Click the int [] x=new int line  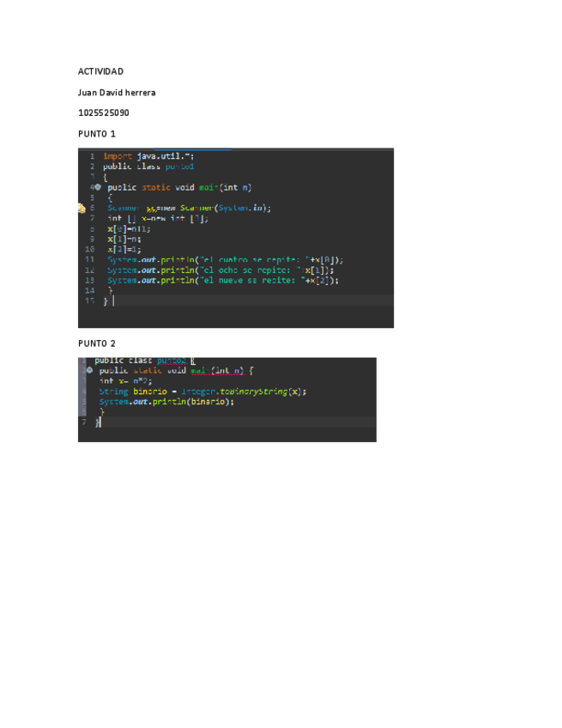tap(158, 218)
